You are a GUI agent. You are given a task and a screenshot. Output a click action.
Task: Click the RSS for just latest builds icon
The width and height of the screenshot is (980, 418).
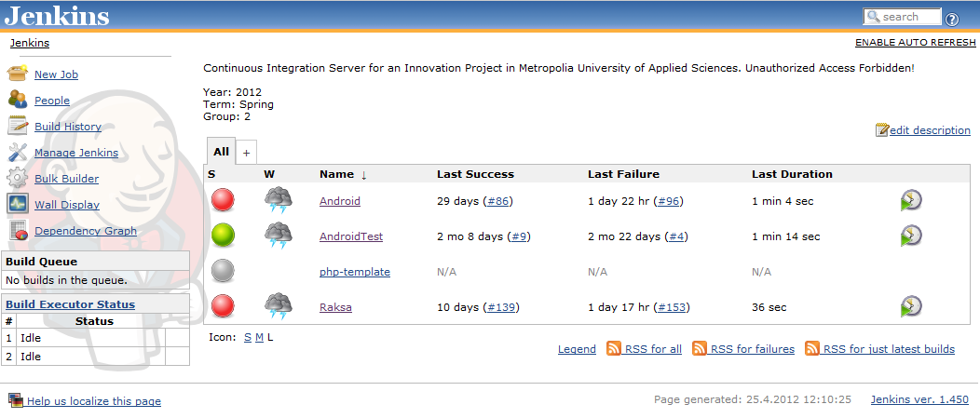[x=812, y=348]
